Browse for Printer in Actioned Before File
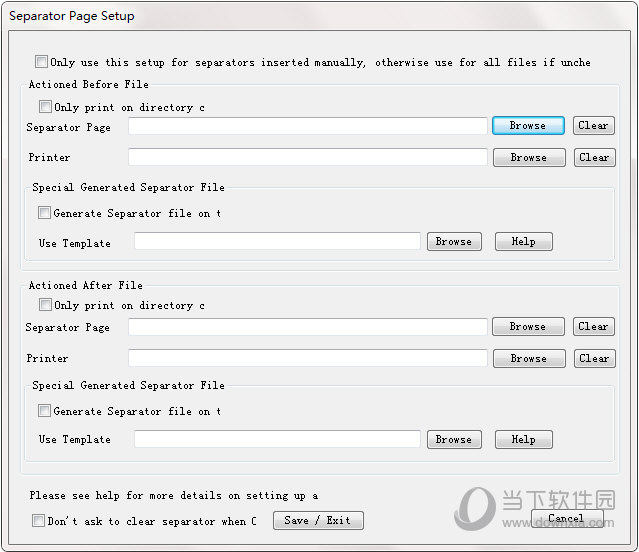Image resolution: width=639 pixels, height=552 pixels. point(528,158)
